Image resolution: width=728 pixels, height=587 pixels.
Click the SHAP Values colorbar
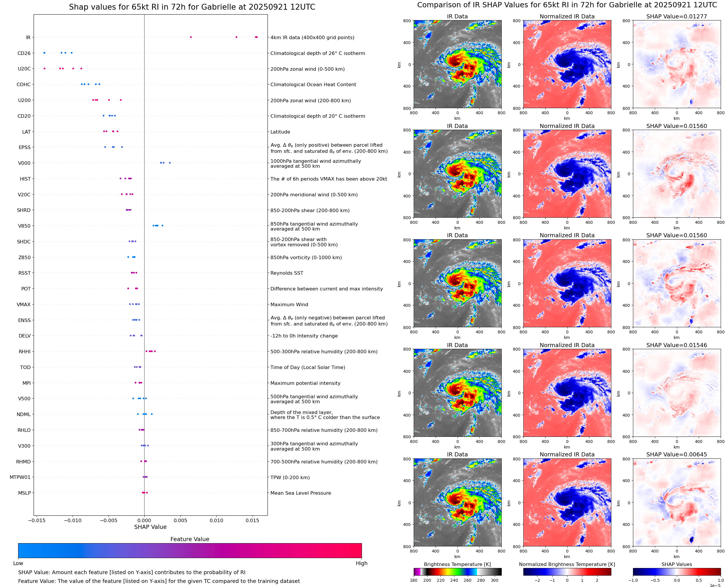click(x=677, y=572)
